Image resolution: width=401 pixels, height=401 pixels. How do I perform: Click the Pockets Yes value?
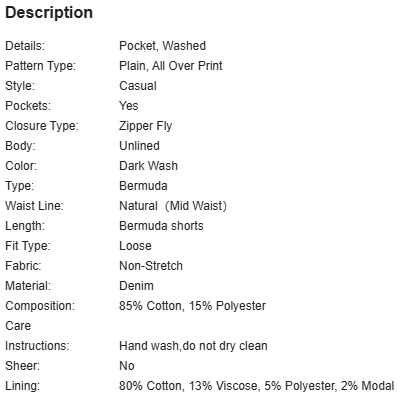(x=129, y=106)
